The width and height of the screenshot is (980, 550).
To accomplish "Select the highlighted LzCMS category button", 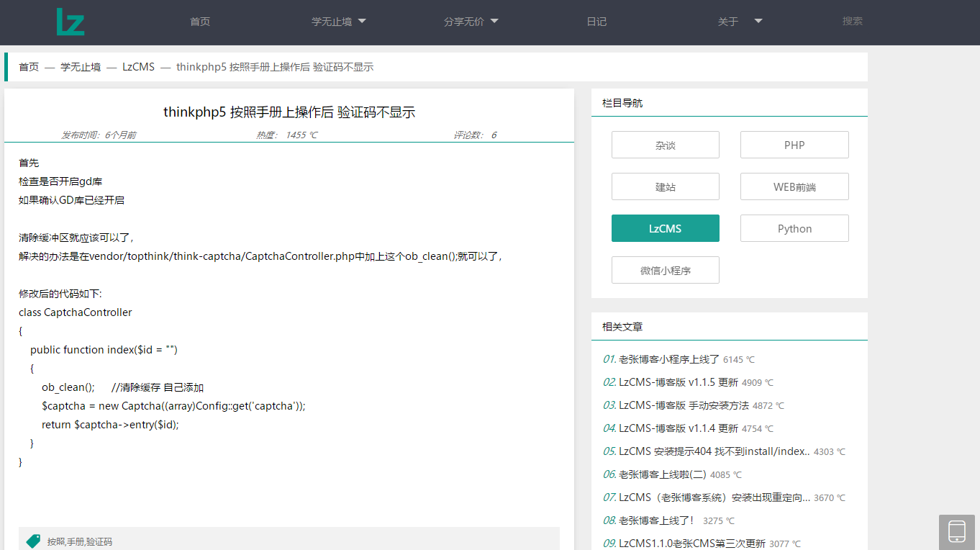I will coord(665,228).
